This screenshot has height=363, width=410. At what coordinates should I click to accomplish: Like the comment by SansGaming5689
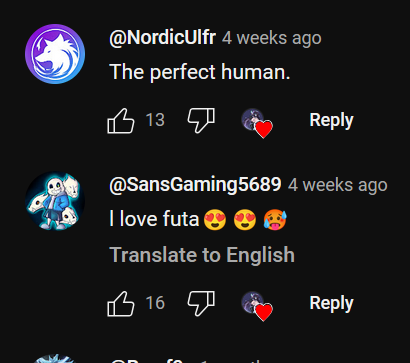click(121, 304)
